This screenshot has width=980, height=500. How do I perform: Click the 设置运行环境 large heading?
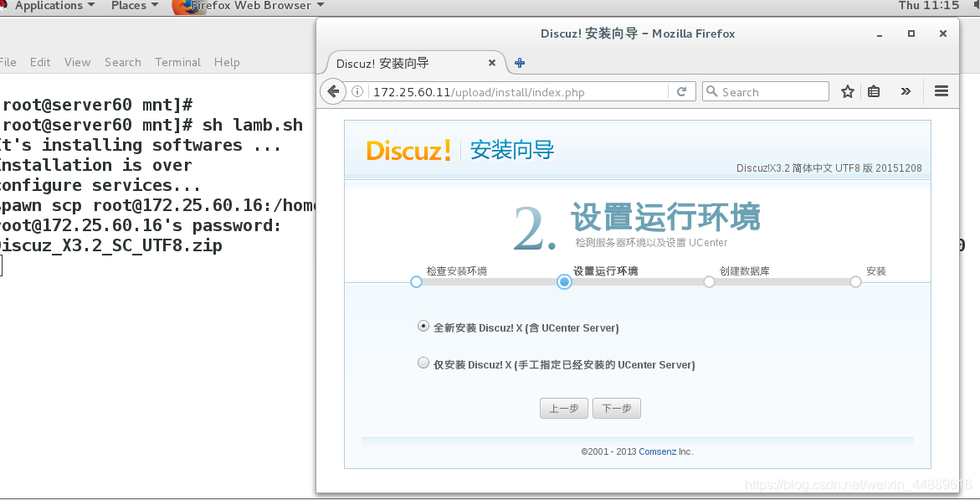coord(665,217)
